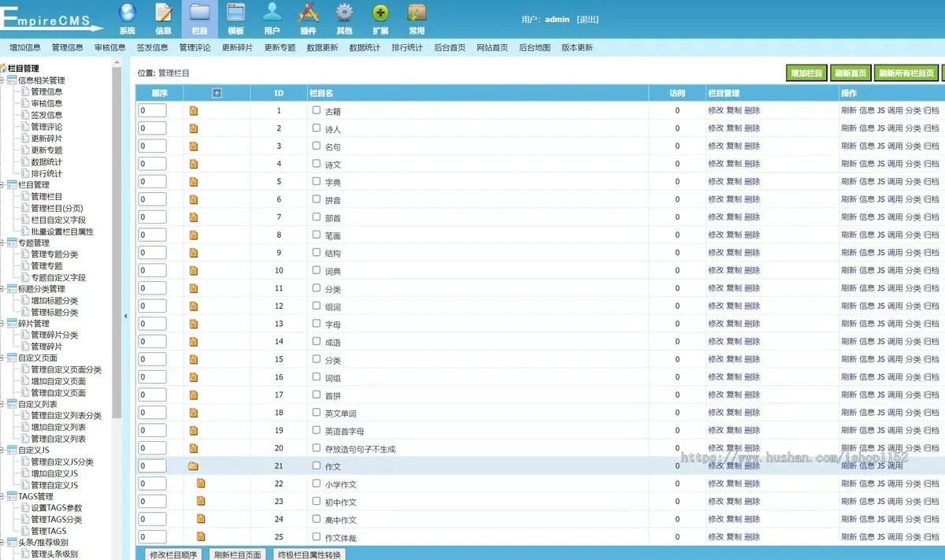Click the 退出 logout link
The width and height of the screenshot is (945, 560).
[587, 19]
